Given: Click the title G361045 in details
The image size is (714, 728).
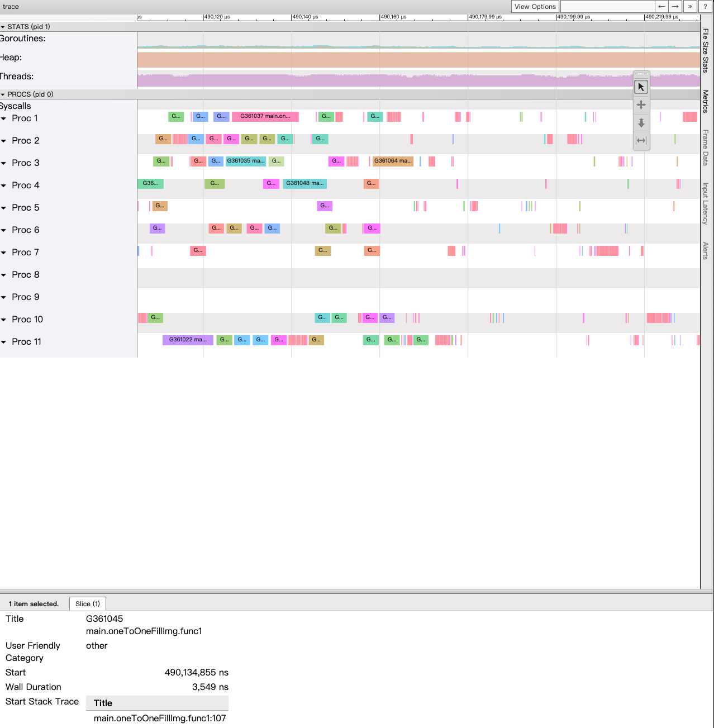Looking at the screenshot, I should (x=104, y=619).
